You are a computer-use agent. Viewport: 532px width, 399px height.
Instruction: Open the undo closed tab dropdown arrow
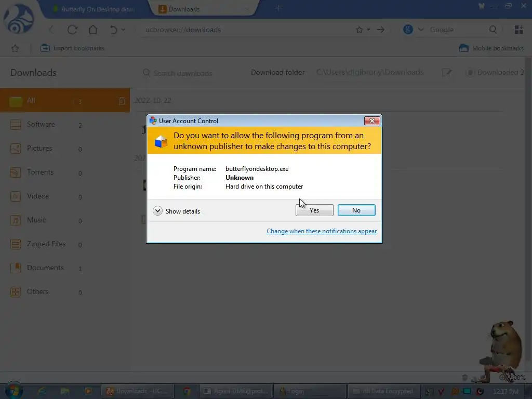tap(123, 30)
